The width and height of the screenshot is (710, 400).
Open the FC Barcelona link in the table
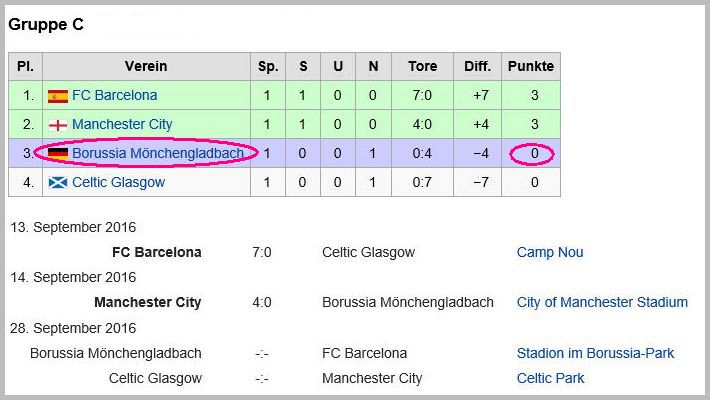click(115, 96)
